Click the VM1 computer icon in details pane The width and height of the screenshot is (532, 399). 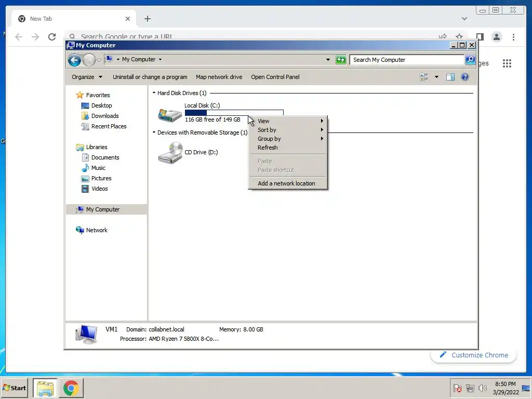pyautogui.click(x=86, y=334)
